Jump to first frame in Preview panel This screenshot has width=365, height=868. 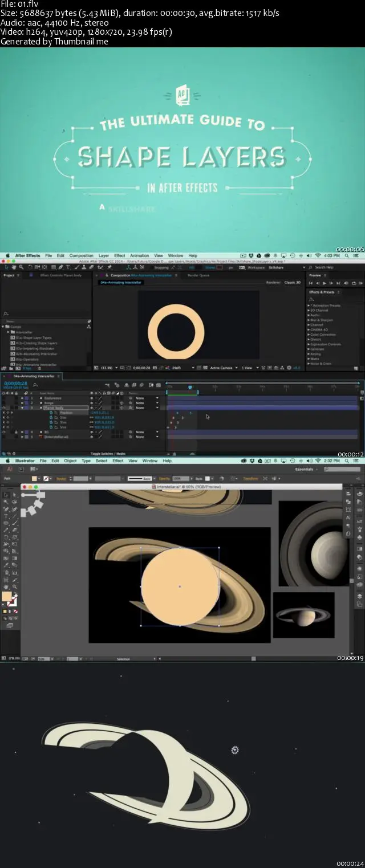tap(311, 283)
